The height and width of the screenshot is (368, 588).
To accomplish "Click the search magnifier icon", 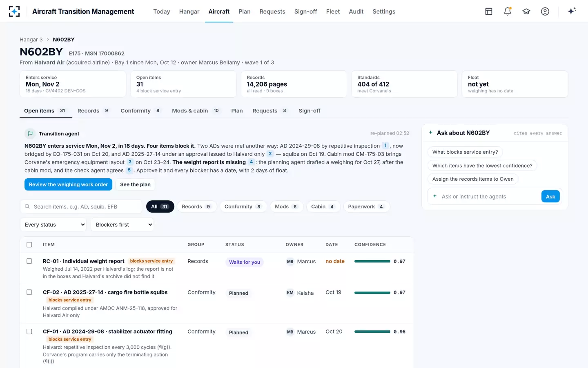I will [x=27, y=206].
